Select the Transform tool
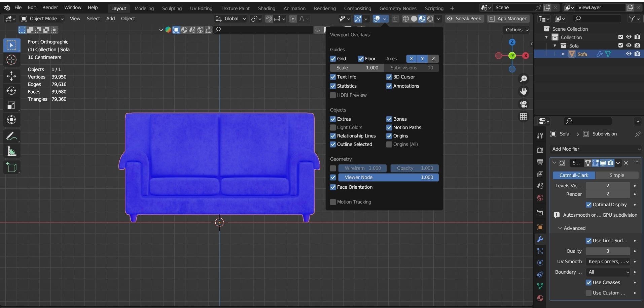The height and width of the screenshot is (308, 644). click(x=11, y=120)
